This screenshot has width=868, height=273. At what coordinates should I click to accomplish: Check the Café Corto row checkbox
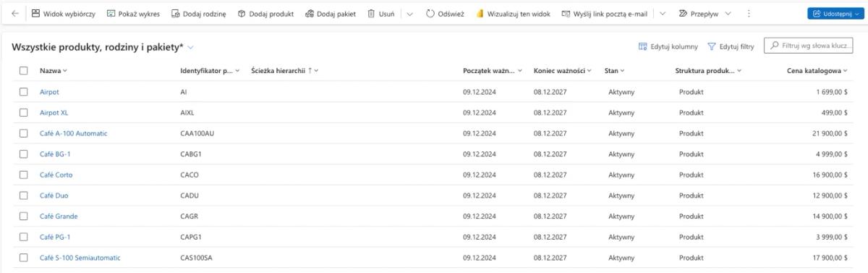[x=24, y=175]
